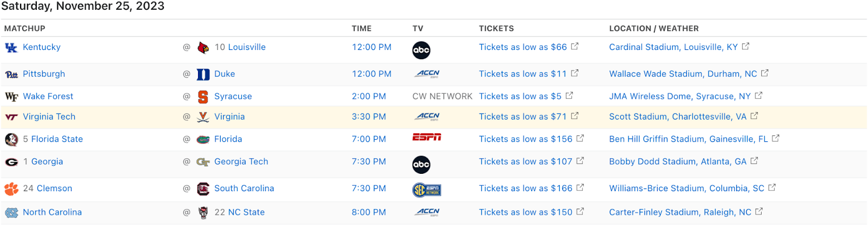
Task: Open external link icon beside $156 tickets
Action: (580, 139)
